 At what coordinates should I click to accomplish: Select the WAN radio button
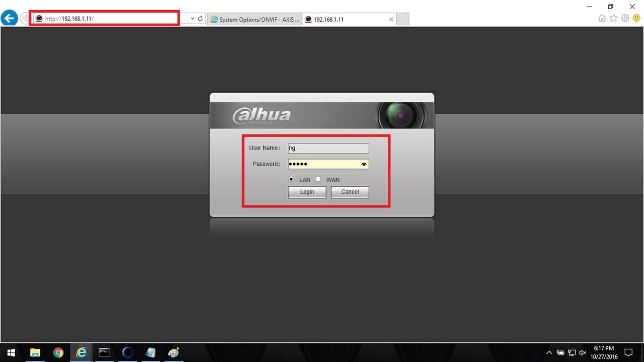tap(318, 179)
